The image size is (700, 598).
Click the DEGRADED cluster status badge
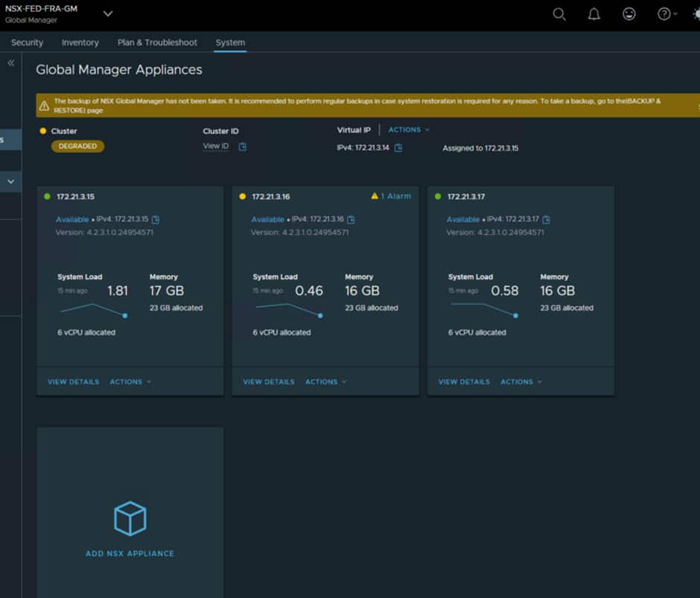point(77,146)
